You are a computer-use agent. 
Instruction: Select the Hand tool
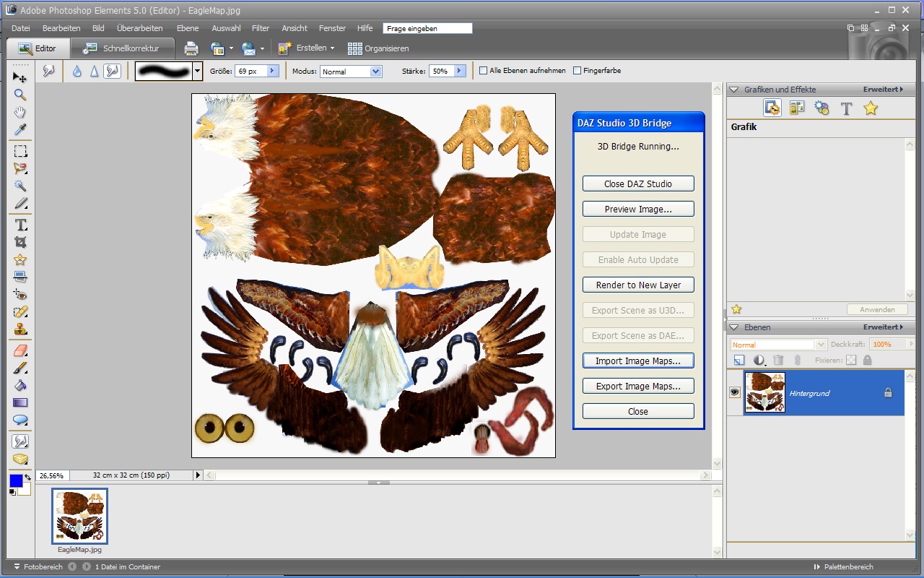click(x=20, y=113)
